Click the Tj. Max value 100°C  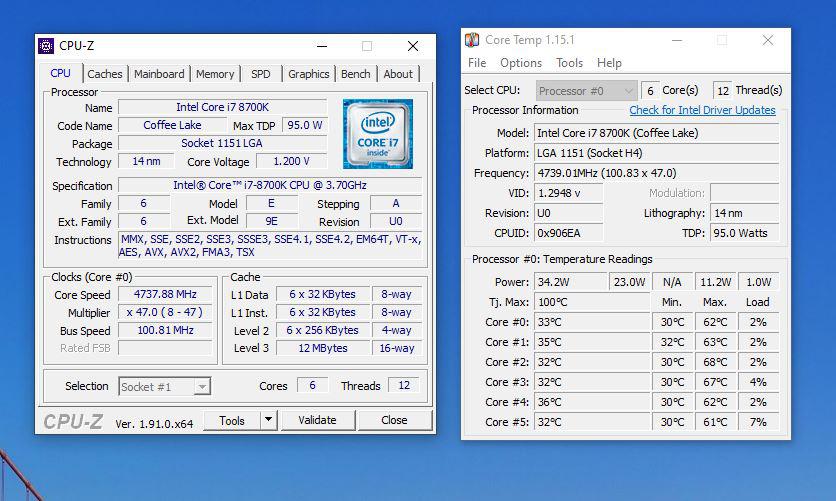pos(592,302)
